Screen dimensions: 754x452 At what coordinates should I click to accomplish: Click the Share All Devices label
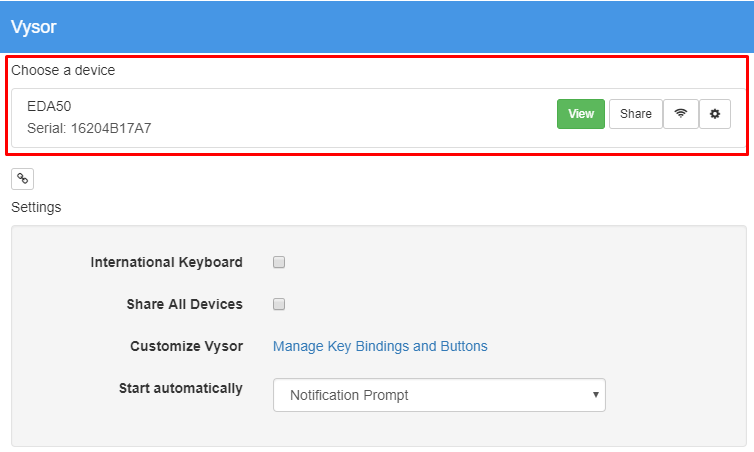(185, 304)
